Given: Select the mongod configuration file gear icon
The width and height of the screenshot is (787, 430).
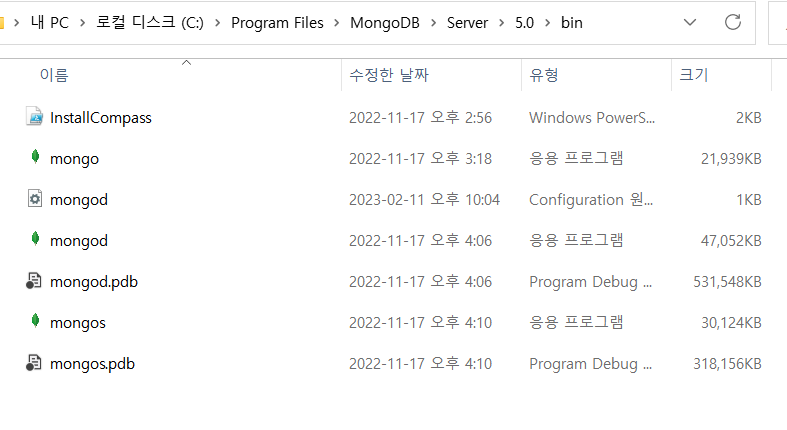Looking at the screenshot, I should [34, 199].
